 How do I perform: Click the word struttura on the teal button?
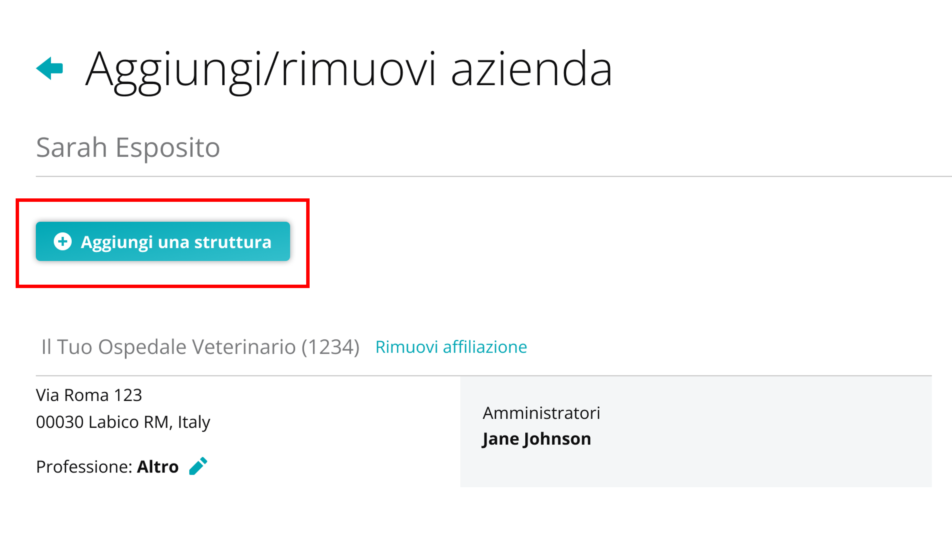pos(233,242)
